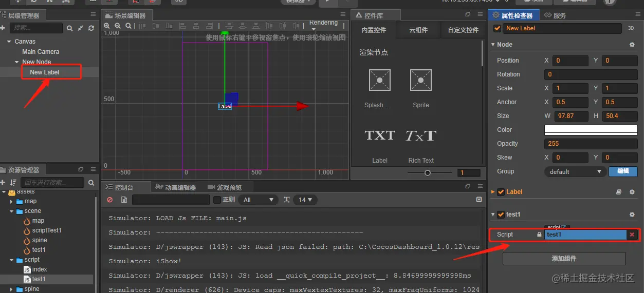Open Label component settings gear
This screenshot has width=644, height=293.
click(632, 192)
